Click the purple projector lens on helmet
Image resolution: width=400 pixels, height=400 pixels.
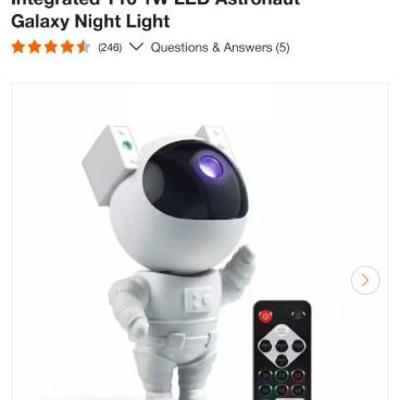coord(209,166)
